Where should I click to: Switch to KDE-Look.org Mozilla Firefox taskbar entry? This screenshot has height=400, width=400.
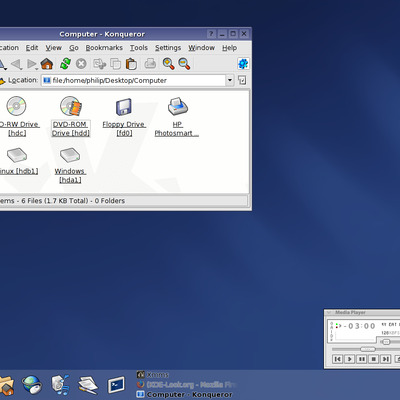click(187, 384)
